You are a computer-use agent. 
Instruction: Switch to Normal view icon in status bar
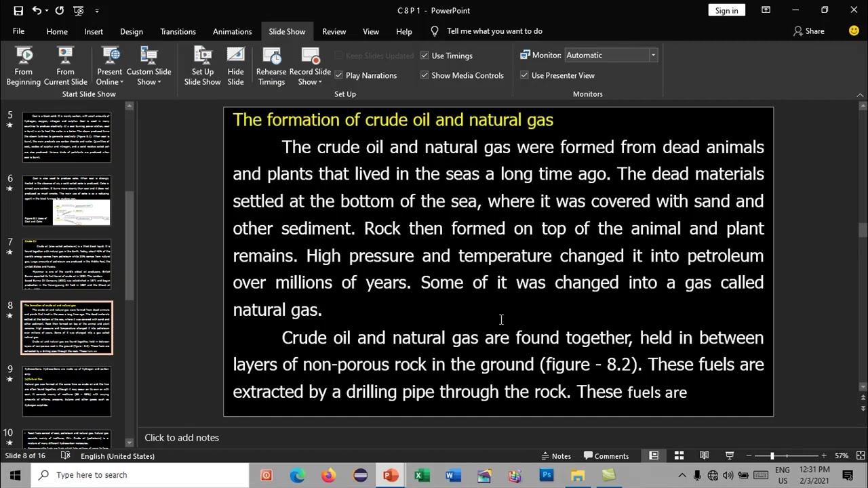click(654, 455)
